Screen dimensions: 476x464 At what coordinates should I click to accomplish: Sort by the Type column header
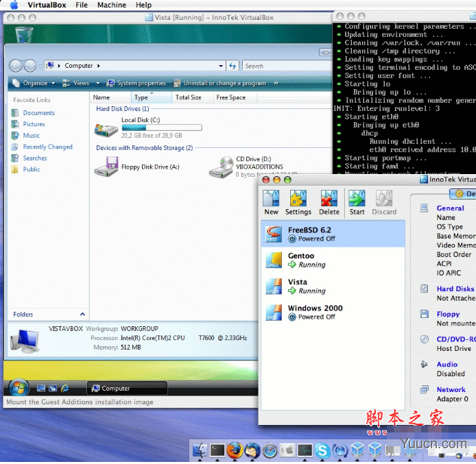152,97
